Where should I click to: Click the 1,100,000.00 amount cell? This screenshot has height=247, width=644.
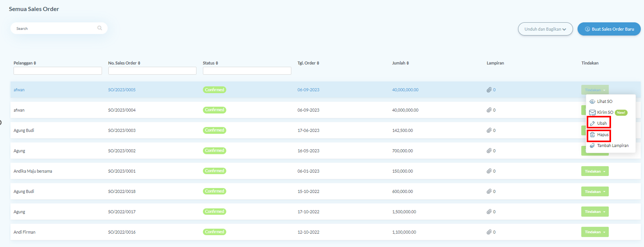pyautogui.click(x=404, y=232)
